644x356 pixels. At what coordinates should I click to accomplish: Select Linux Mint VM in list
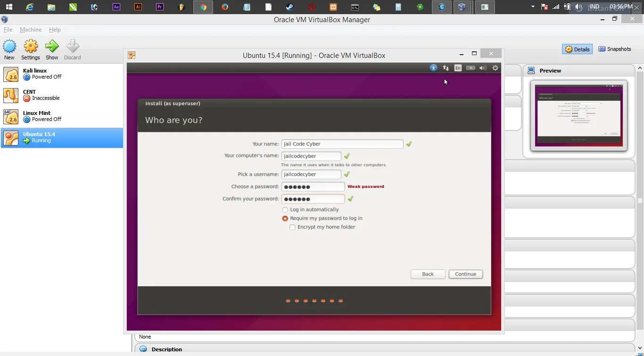(x=62, y=116)
